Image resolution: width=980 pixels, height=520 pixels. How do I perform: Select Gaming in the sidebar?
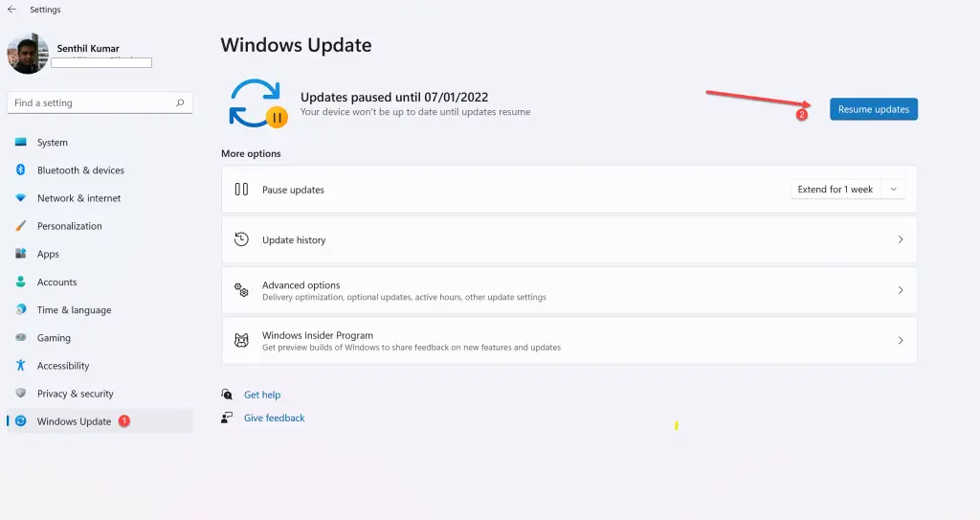pos(100,338)
